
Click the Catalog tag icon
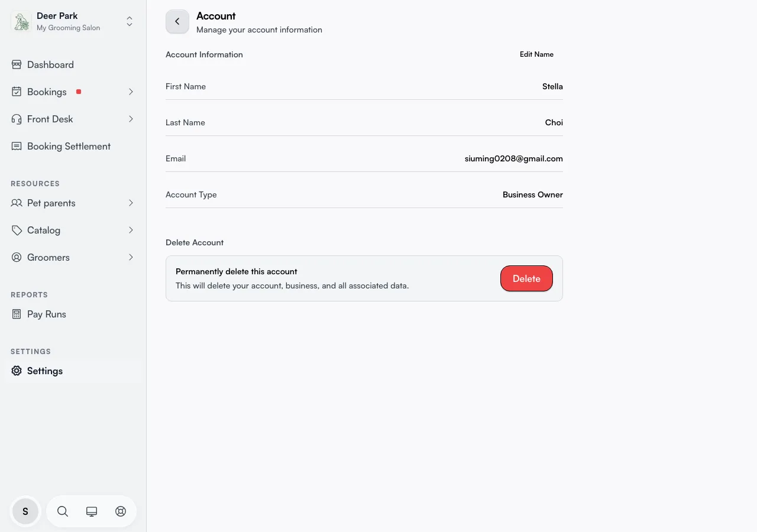click(x=17, y=230)
